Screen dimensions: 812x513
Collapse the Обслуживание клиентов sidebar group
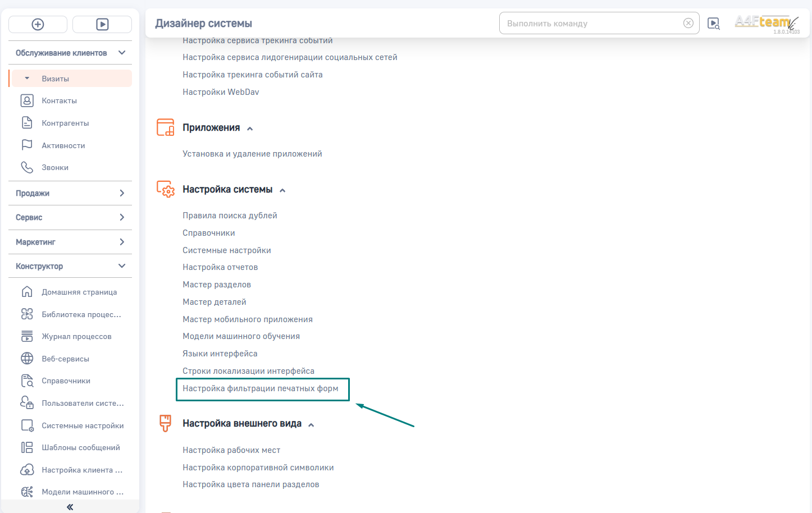coord(122,53)
